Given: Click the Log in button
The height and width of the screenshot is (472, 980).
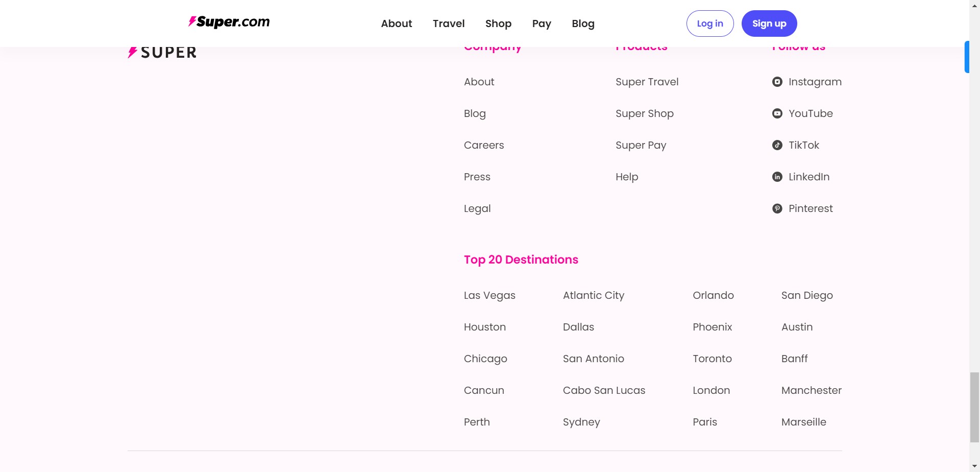Looking at the screenshot, I should point(709,23).
